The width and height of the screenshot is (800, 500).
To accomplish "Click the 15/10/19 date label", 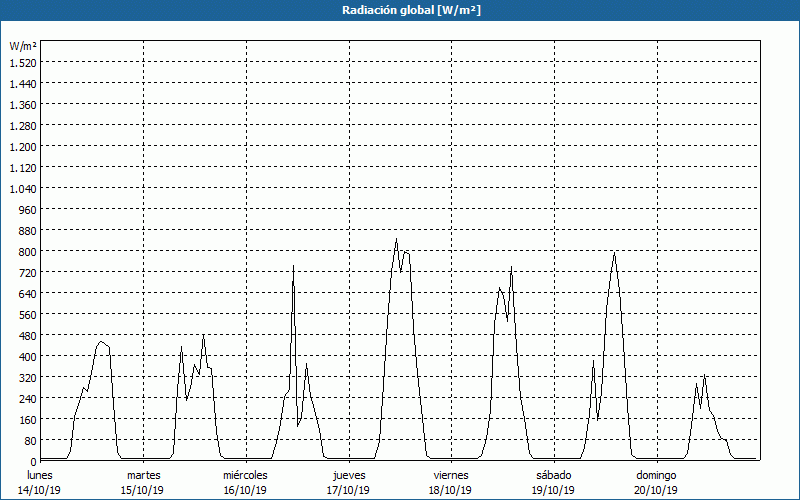I will (x=142, y=490).
